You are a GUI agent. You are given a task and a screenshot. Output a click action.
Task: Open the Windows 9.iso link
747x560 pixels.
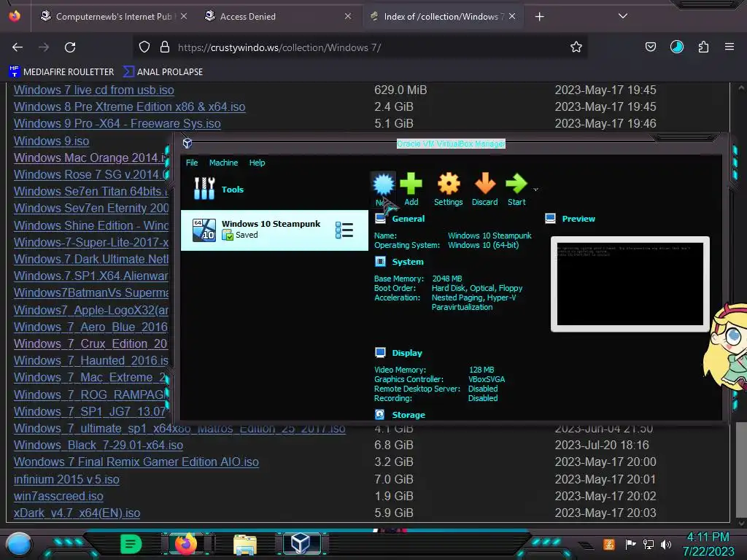coord(52,141)
